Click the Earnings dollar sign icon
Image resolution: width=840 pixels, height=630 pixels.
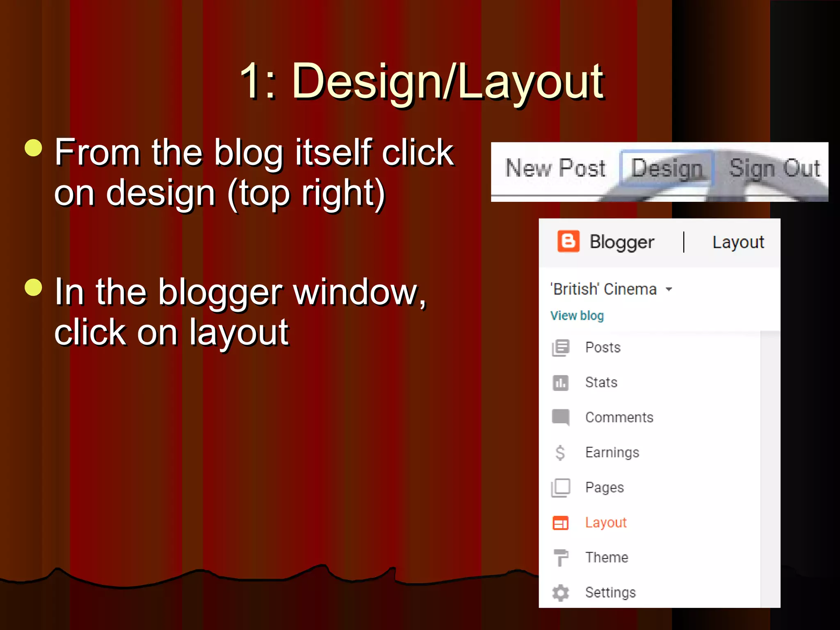(560, 452)
